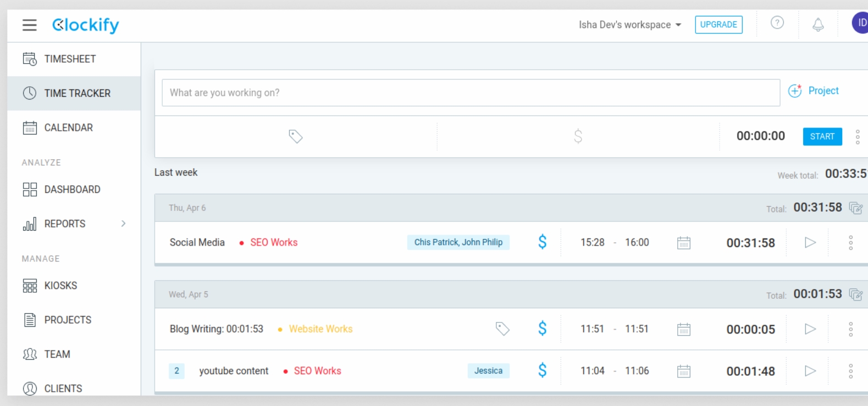Viewport: 868px width, 406px height.
Task: Resume timer for the Social Media entry
Action: pyautogui.click(x=810, y=242)
